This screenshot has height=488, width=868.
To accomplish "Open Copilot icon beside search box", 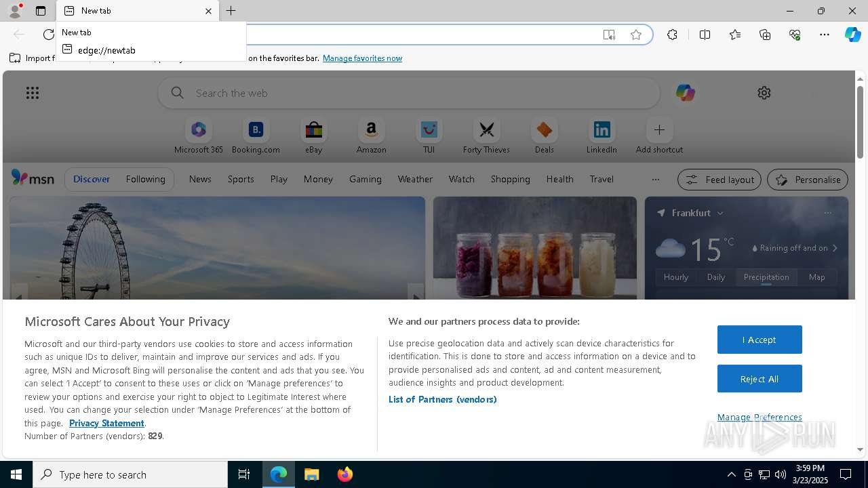I will (685, 93).
